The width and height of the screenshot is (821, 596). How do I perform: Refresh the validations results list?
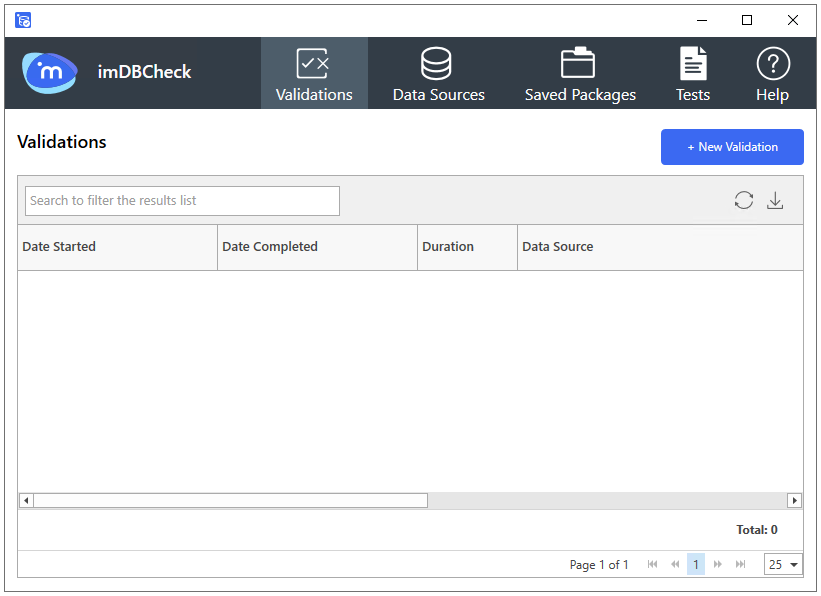(x=743, y=200)
